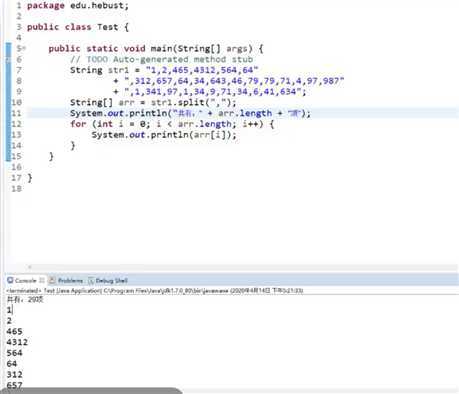The height and width of the screenshot is (394, 459).
Task: Select the Console tab
Action: pyautogui.click(x=25, y=280)
